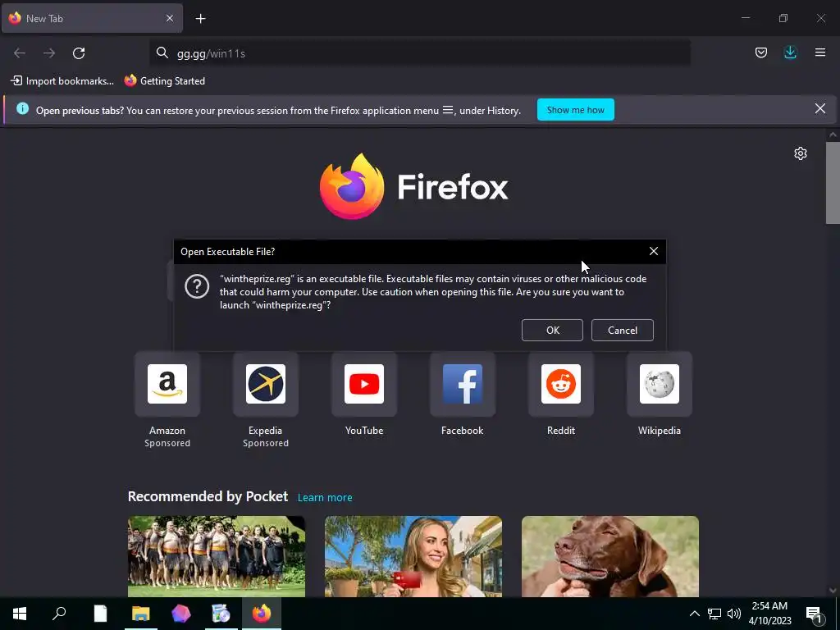This screenshot has width=840, height=630.
Task: Go forward one page
Action: pyautogui.click(x=49, y=53)
